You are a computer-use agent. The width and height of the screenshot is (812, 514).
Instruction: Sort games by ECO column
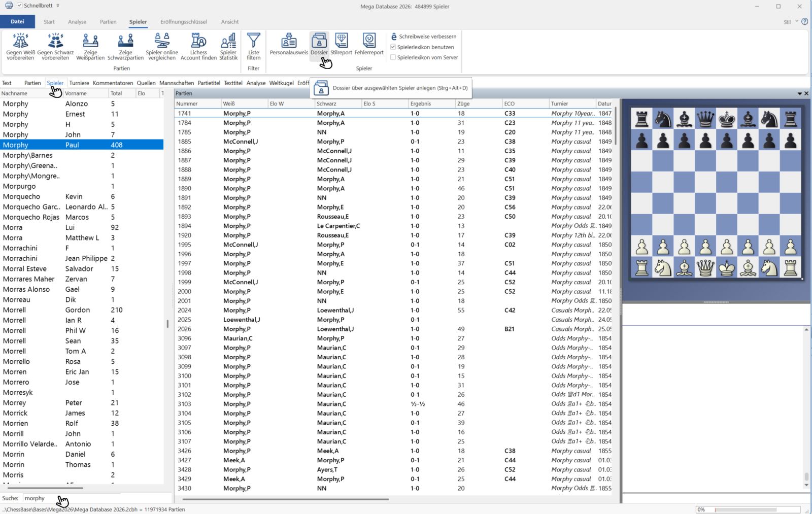click(x=525, y=104)
